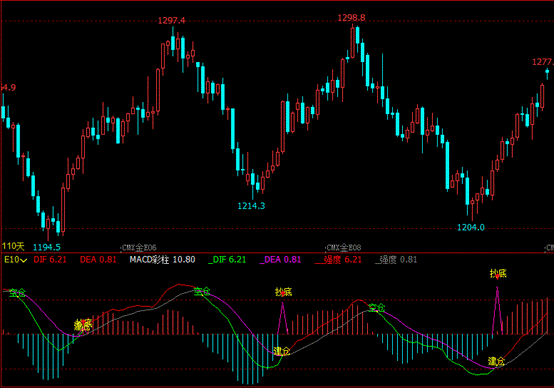Click the 1214.3 low price label
This screenshot has width=554, height=388.
tap(251, 206)
